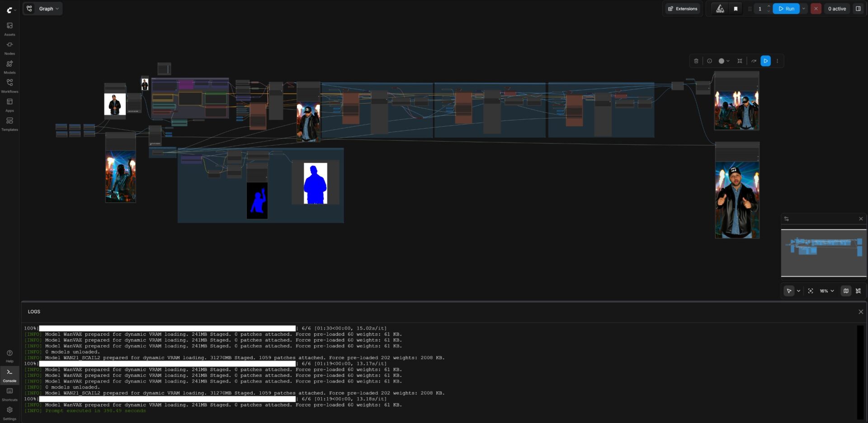This screenshot has width=868, height=423.
Task: Delete the selected node with trash icon
Action: [x=696, y=61]
